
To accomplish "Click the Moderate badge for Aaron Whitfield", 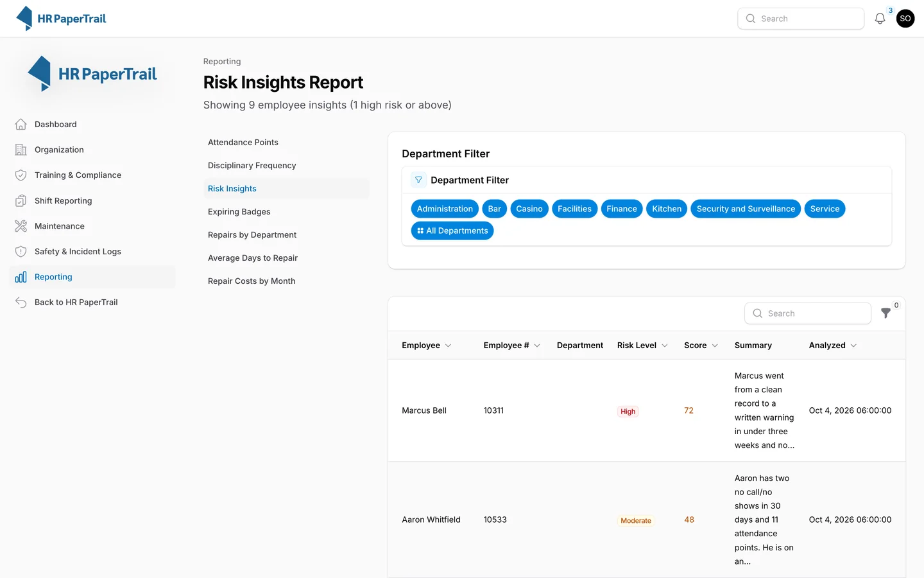I will pos(636,521).
